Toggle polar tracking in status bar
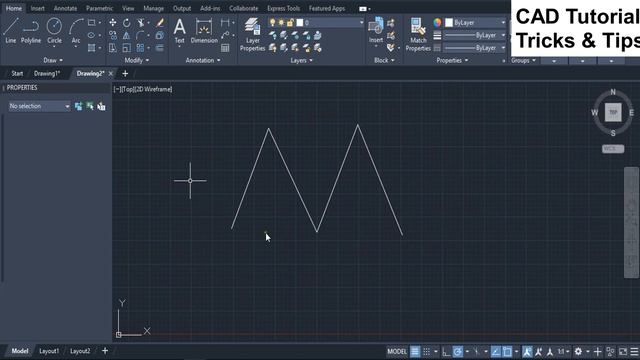Image resolution: width=640 pixels, height=360 pixels. point(458,351)
